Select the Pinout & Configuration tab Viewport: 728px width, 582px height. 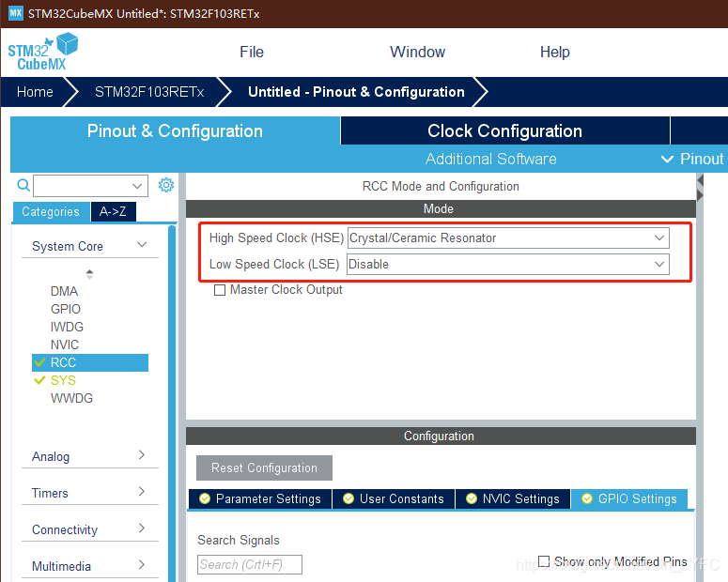175,130
